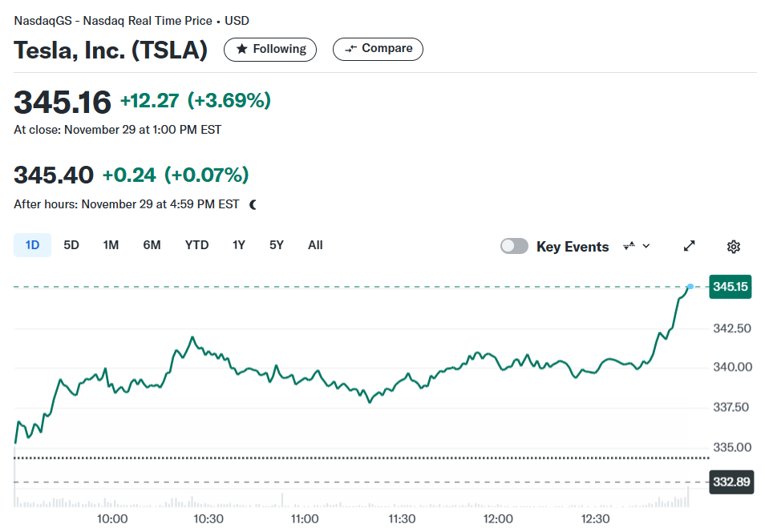
Task: Select the 1M time range
Action: tap(111, 245)
